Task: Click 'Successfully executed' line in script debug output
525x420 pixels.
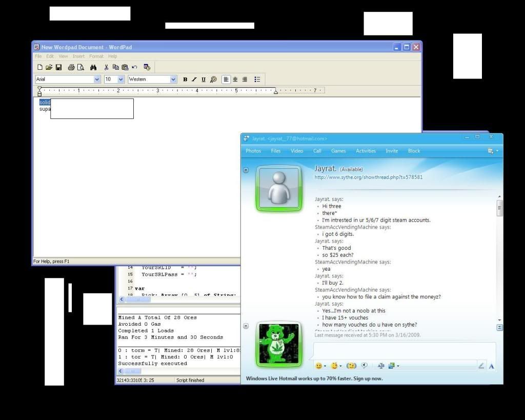Action: tap(153, 364)
